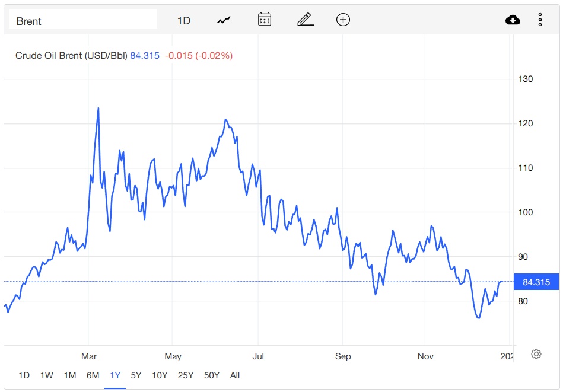Select the pencil drawing tool
The width and height of the screenshot is (563, 392).
click(306, 20)
